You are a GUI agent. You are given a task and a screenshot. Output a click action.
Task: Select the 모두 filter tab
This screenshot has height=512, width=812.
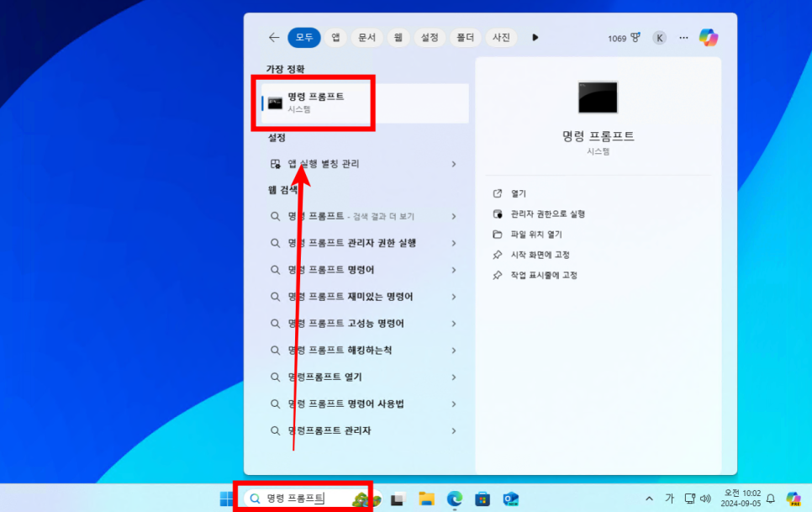304,37
